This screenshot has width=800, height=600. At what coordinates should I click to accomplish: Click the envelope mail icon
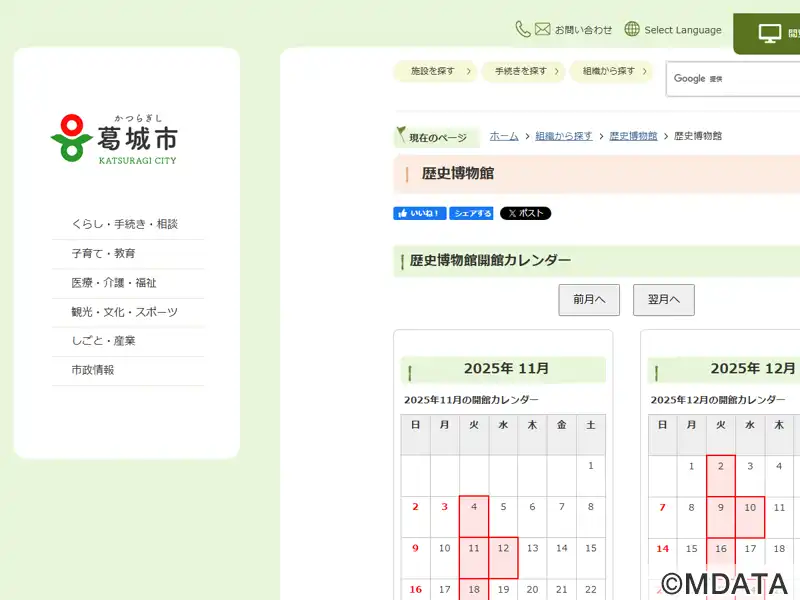click(542, 29)
